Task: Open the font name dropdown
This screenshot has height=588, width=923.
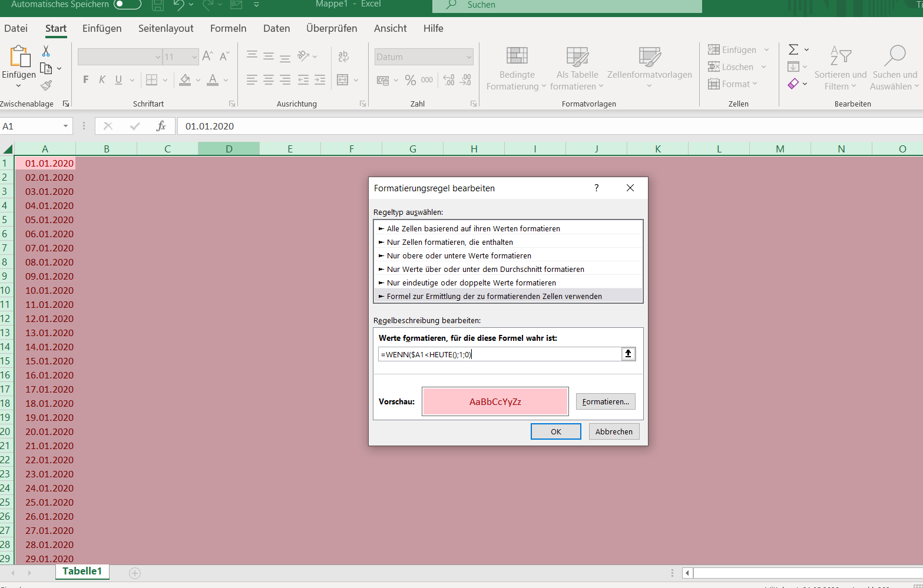Action: [x=158, y=57]
